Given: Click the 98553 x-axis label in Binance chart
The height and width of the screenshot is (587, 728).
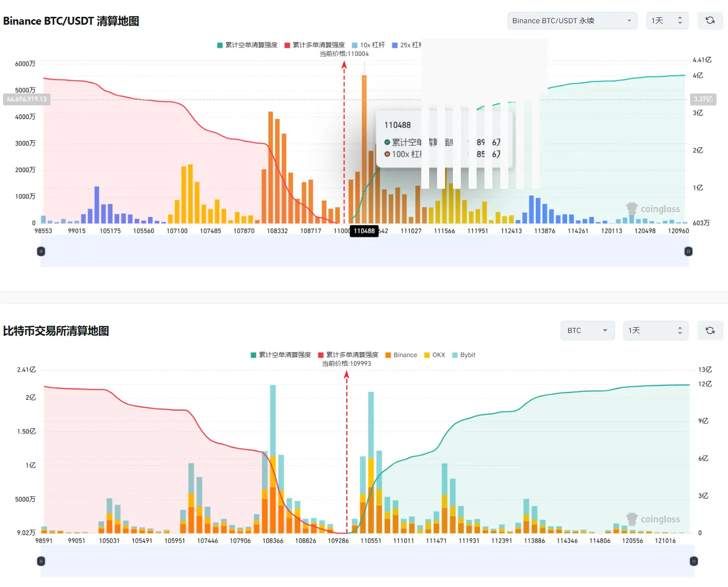Looking at the screenshot, I should coord(43,231).
